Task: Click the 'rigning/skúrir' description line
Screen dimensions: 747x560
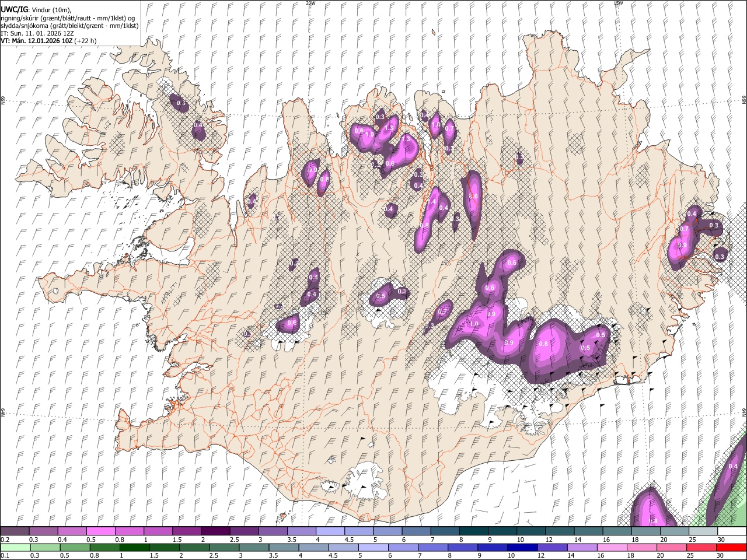Action: click(68, 17)
